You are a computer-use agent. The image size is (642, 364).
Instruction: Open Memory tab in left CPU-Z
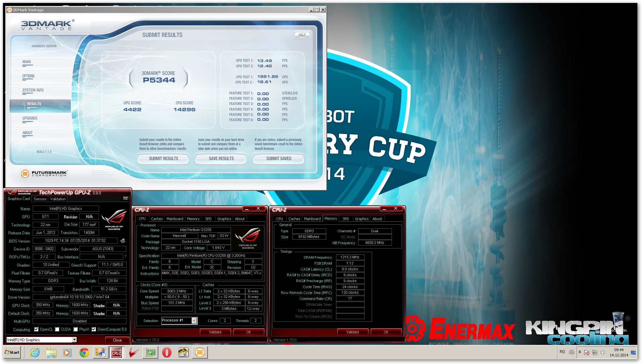(193, 219)
